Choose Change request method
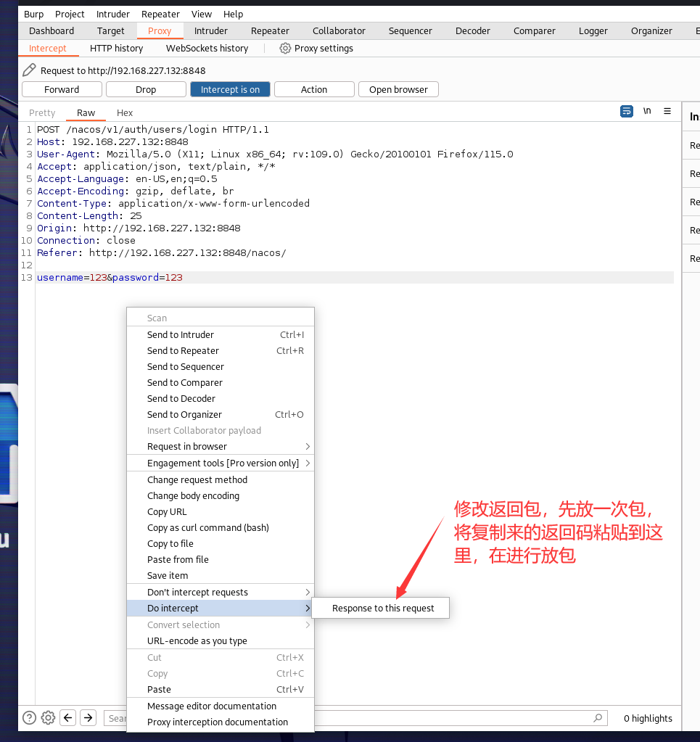This screenshot has height=742, width=700. [x=221, y=480]
